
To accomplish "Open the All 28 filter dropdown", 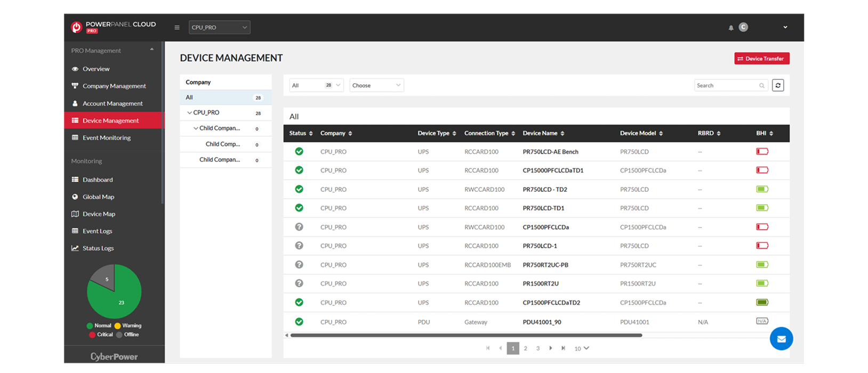I will [316, 85].
